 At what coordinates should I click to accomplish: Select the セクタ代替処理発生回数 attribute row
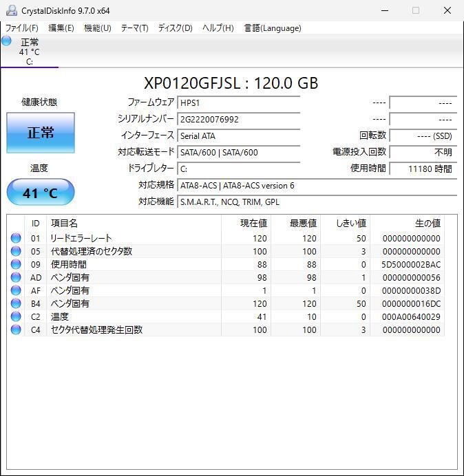click(226, 329)
